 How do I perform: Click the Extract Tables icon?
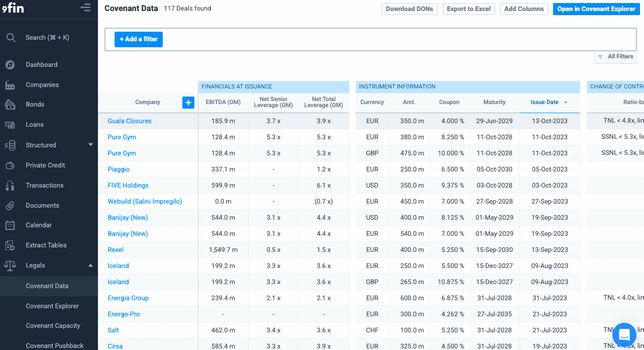click(10, 245)
